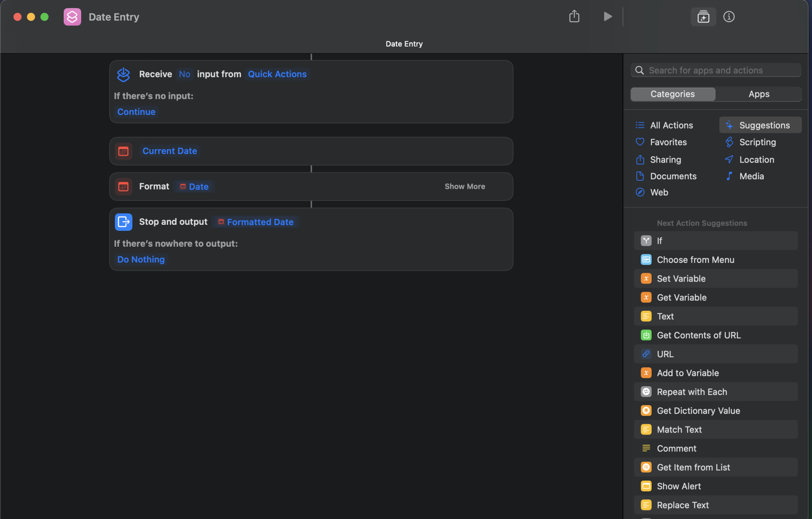Switch to the Categories tab
This screenshot has width=812, height=519.
[x=673, y=94]
